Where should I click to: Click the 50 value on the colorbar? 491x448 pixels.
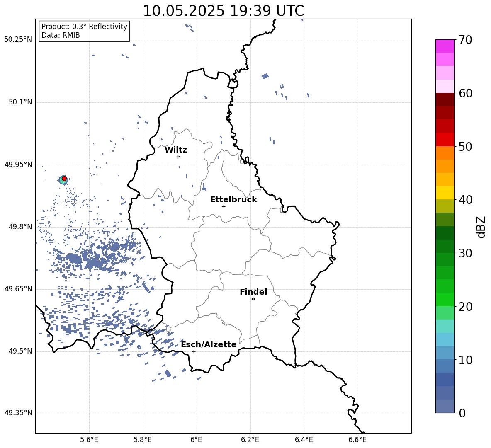(x=465, y=146)
